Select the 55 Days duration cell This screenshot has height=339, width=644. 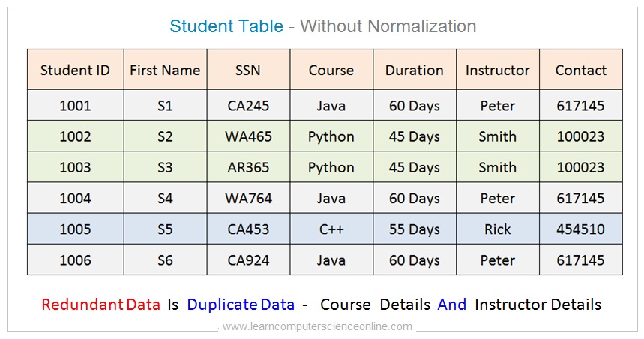click(x=414, y=229)
